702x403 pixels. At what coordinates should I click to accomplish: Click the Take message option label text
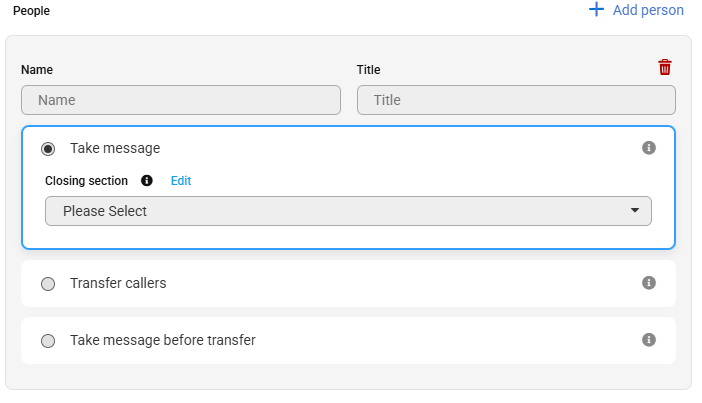click(x=115, y=148)
